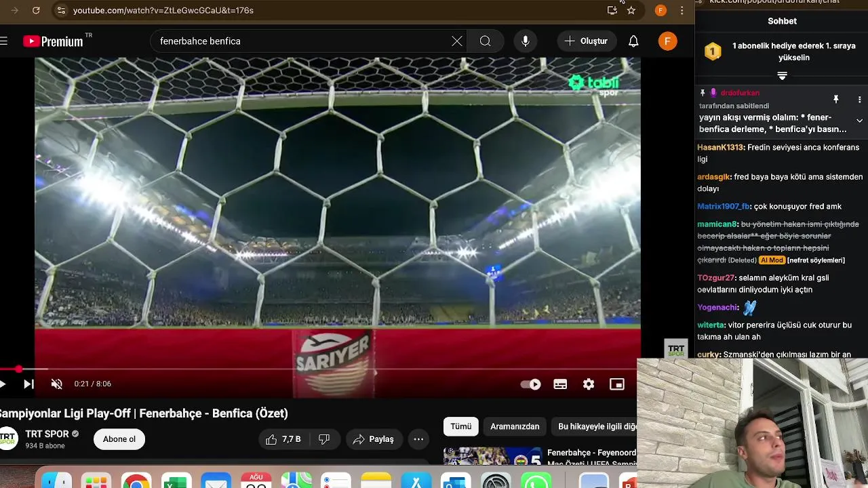Open player settings gear
Viewport: 868px width, 488px height.
pos(589,384)
